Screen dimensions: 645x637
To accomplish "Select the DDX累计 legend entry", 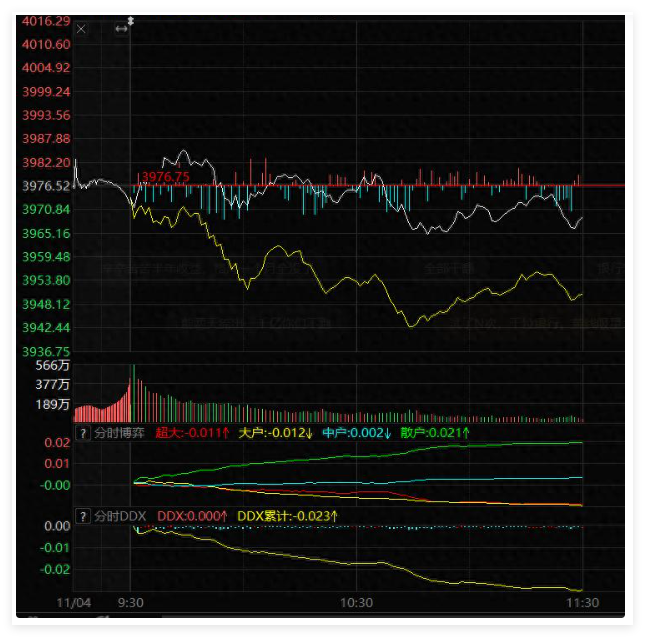I will [x=287, y=516].
